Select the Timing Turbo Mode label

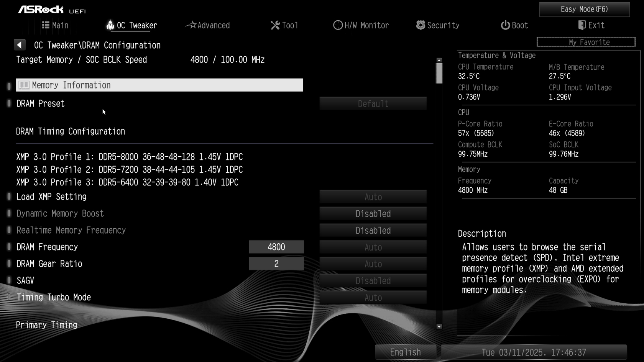pyautogui.click(x=54, y=297)
